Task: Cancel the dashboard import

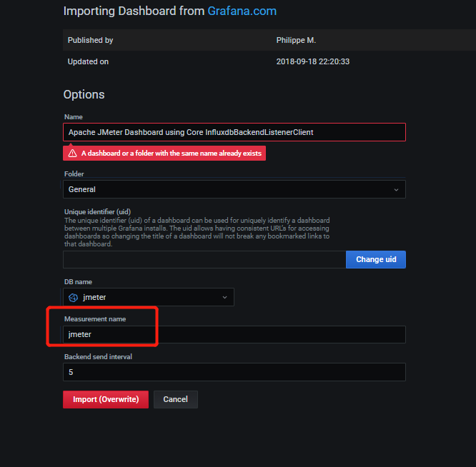Action: click(x=175, y=399)
